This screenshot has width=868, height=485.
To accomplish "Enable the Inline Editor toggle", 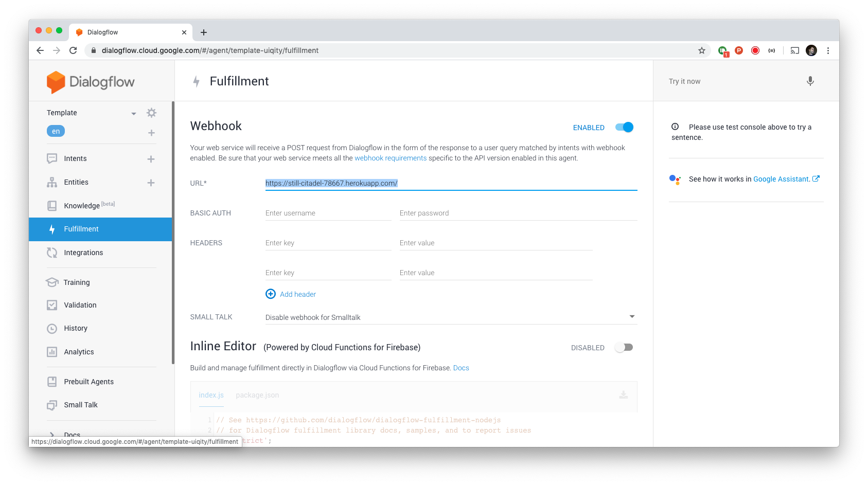I will (x=624, y=347).
